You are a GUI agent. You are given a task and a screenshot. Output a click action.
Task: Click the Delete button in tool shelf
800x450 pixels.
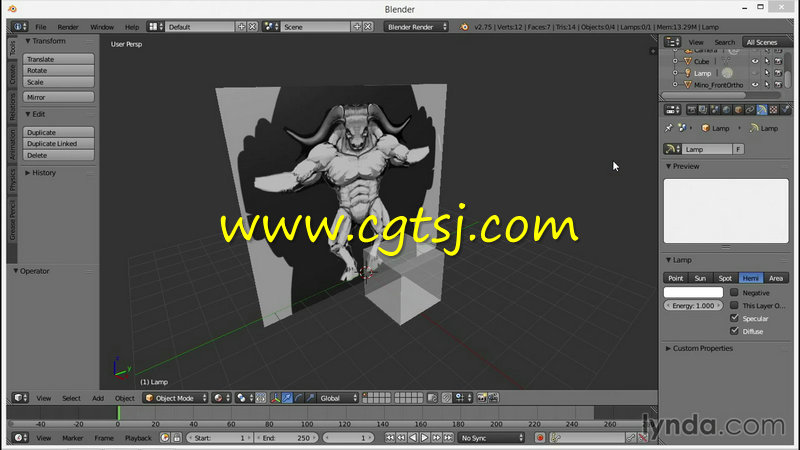pos(58,155)
